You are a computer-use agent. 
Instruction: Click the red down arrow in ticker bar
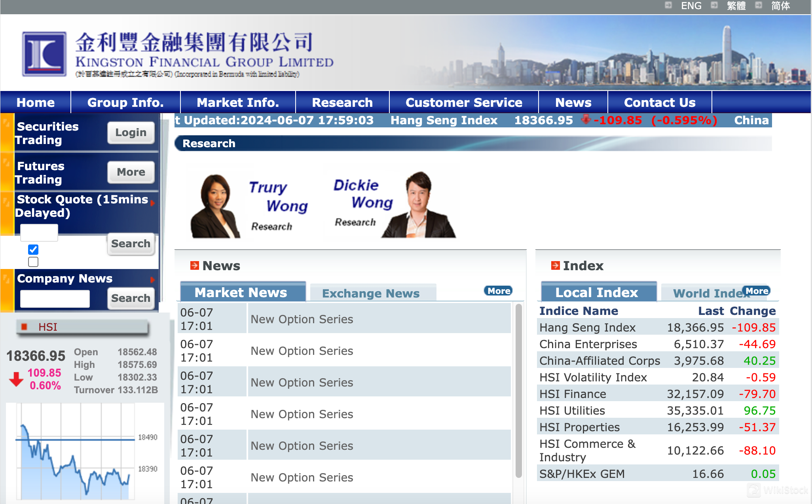click(586, 119)
